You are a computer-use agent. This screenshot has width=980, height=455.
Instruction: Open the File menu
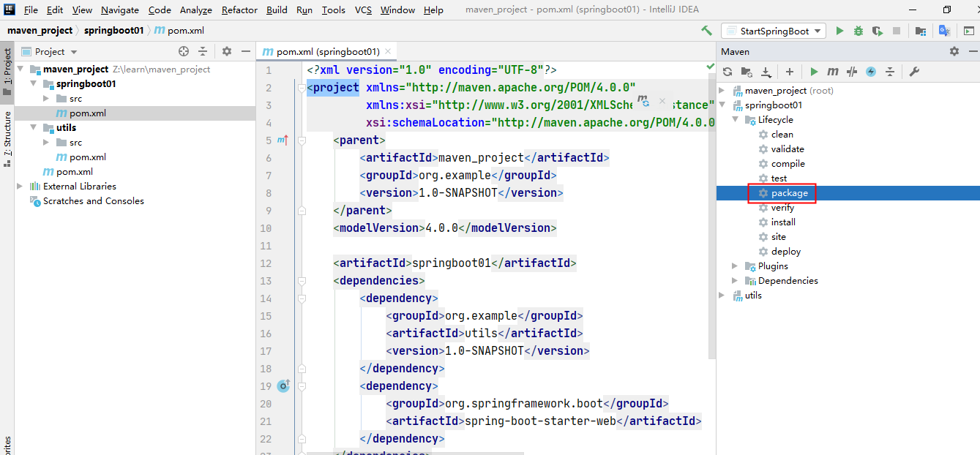[x=31, y=10]
